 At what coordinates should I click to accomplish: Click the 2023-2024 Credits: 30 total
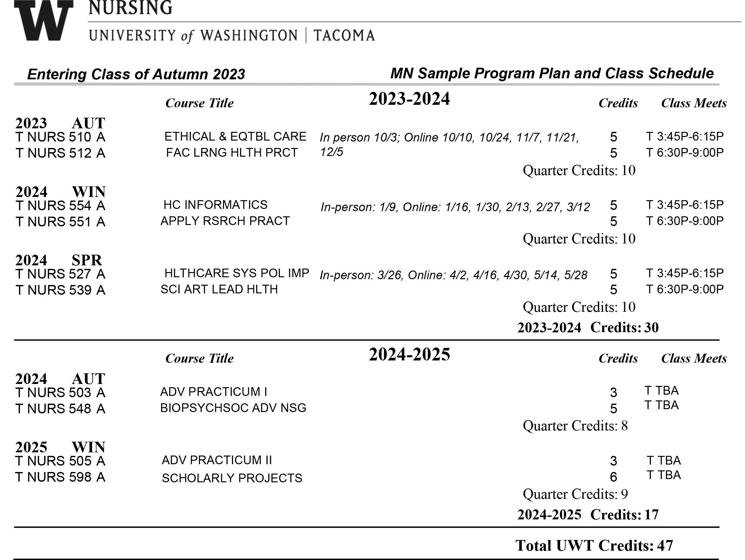588,327
